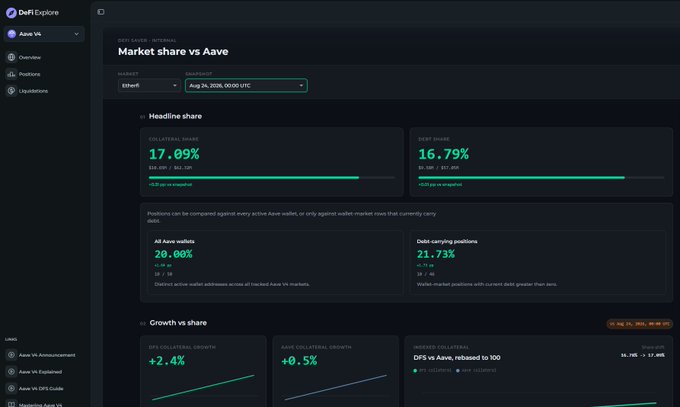Click the +2.4% DFS growth value
This screenshot has width=680, height=407.
point(167,361)
